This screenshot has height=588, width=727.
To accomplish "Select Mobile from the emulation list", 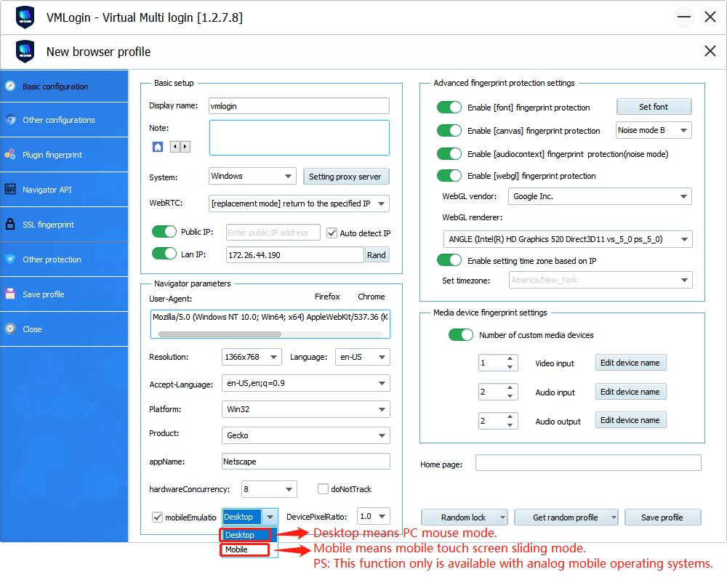I will pos(246,549).
